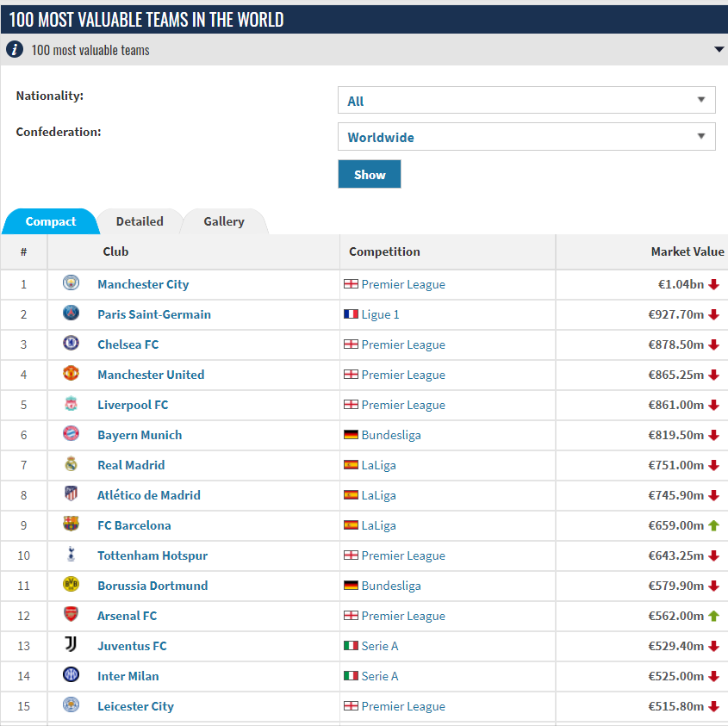Screen dimensions: 728x726
Task: Sort by the Competition column header
Action: coord(384,251)
